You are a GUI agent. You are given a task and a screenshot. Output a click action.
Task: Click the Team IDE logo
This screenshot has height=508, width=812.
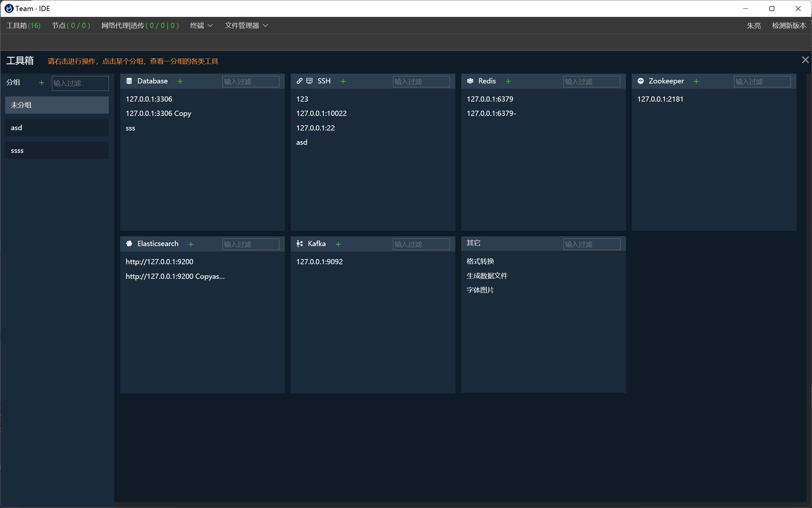(8, 8)
